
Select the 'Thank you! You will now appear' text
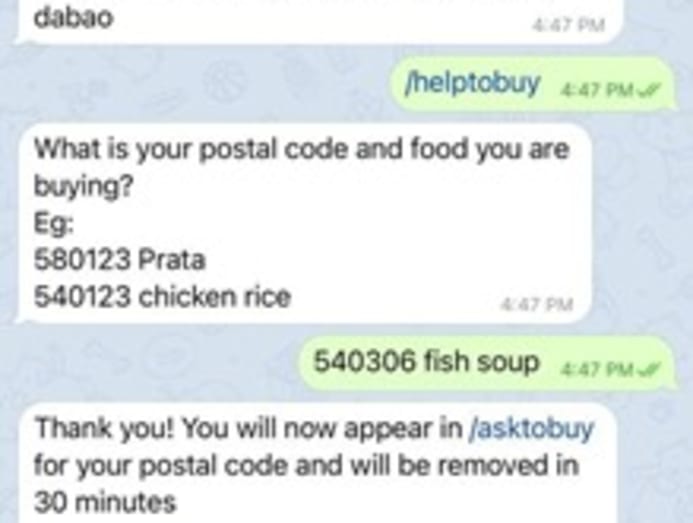[248, 429]
